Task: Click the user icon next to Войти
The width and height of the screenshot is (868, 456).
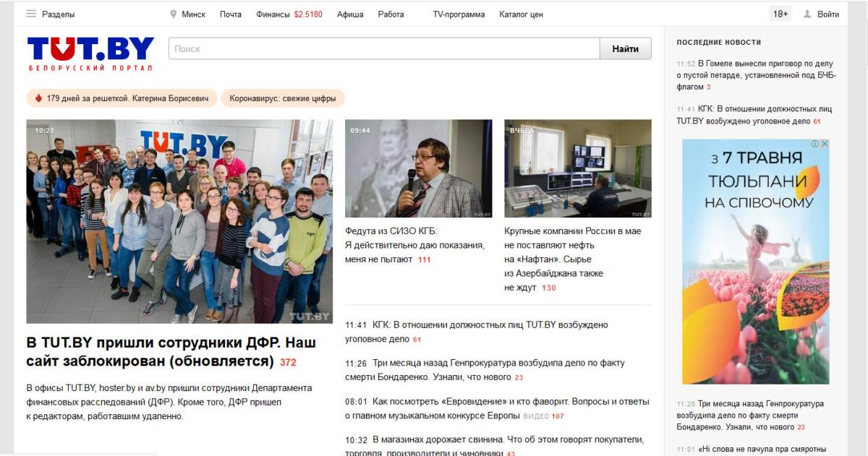Action: [808, 14]
